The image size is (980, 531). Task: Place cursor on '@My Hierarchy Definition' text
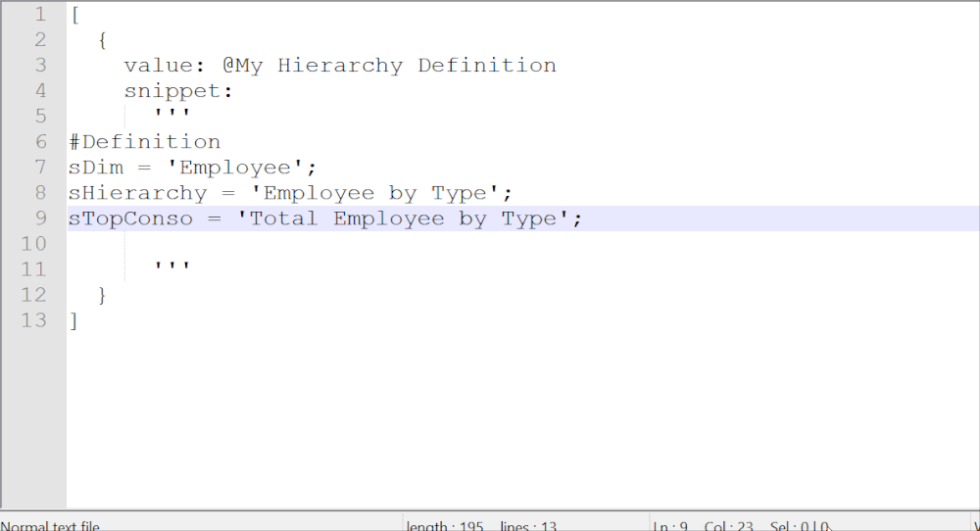(389, 66)
